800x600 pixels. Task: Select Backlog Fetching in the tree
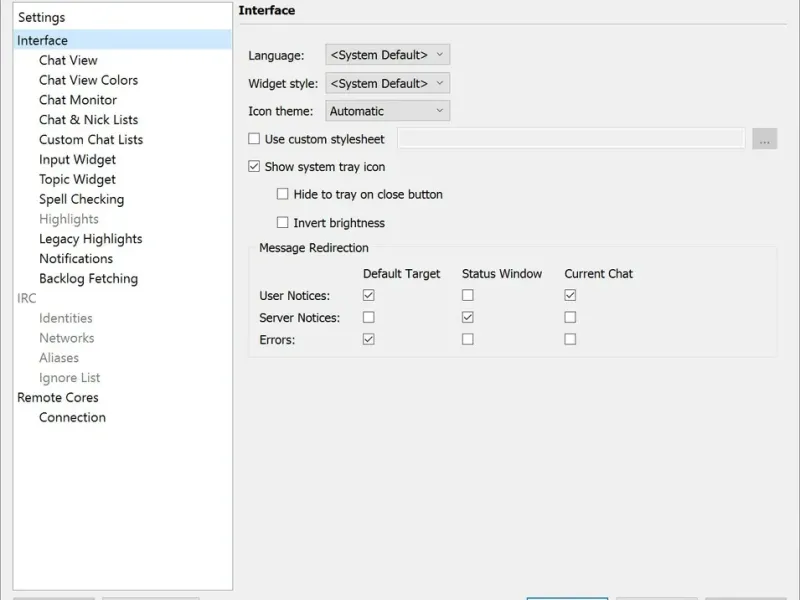click(88, 279)
